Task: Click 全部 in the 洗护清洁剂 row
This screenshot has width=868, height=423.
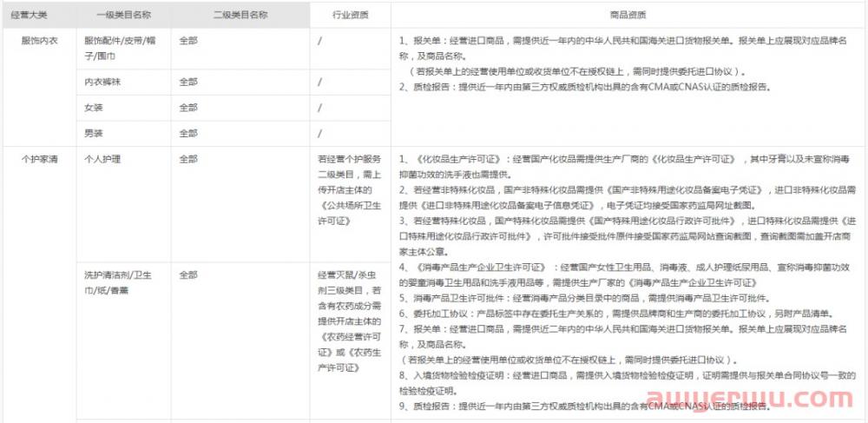Action: point(188,275)
